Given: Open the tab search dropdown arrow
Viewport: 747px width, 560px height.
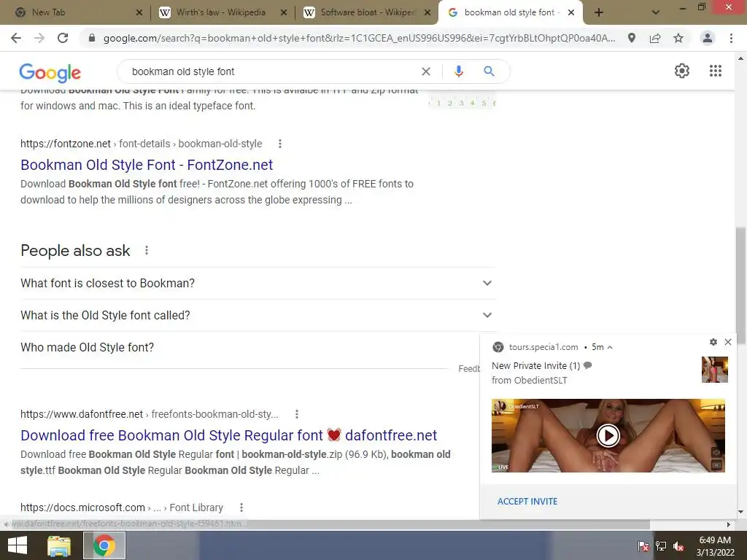Looking at the screenshot, I should tap(656, 12).
